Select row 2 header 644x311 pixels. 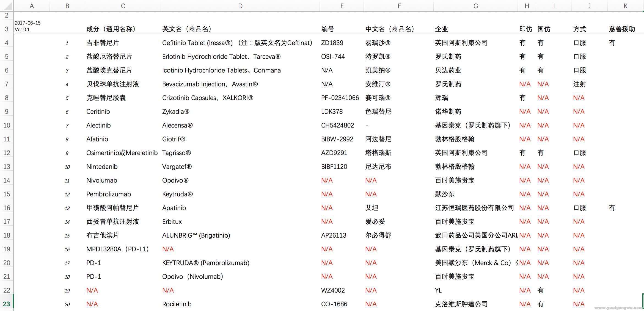coord(7,15)
